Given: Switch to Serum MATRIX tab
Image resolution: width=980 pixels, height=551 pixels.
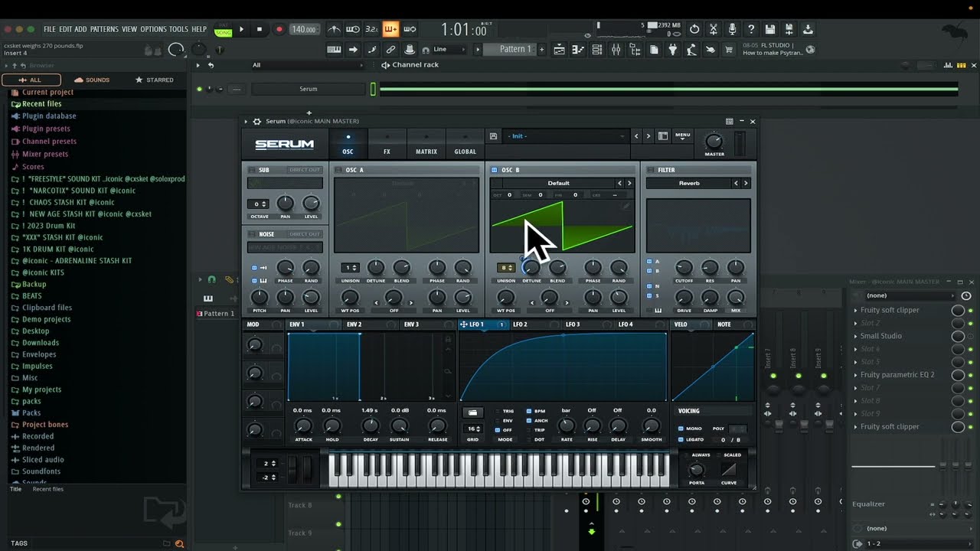Looking at the screenshot, I should (x=426, y=144).
